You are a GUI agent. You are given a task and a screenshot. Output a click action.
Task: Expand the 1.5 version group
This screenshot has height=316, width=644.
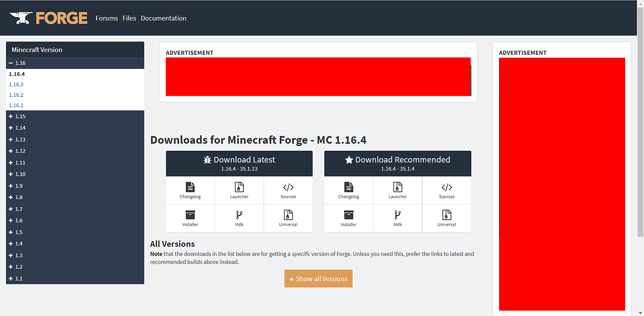click(x=75, y=232)
